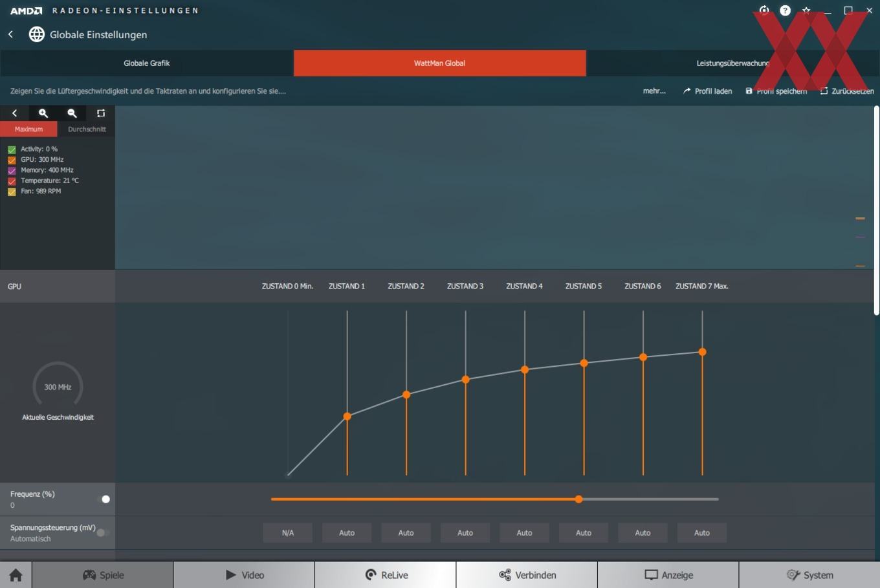This screenshot has height=588, width=880.
Task: Click the frequency percentage slider handle
Action: (x=579, y=499)
